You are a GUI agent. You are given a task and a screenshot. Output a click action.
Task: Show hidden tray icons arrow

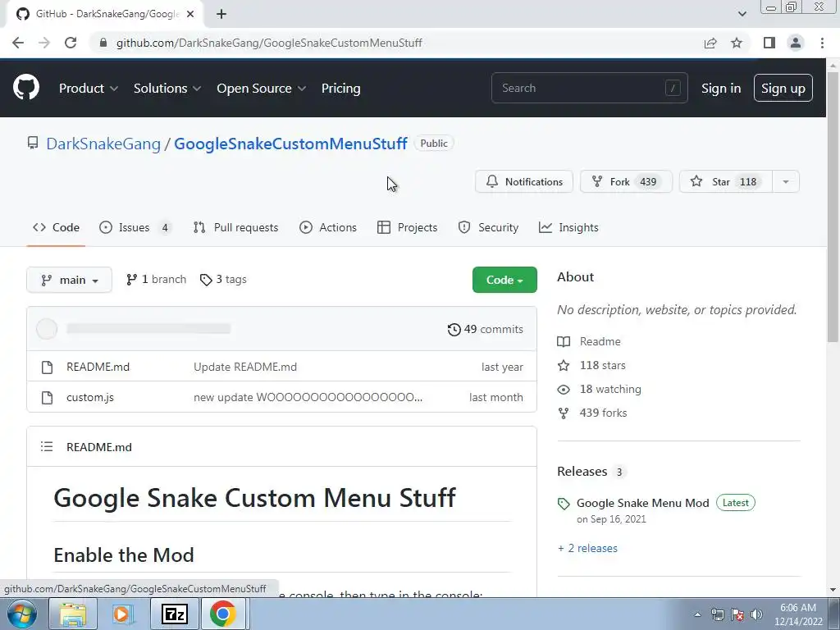(697, 614)
